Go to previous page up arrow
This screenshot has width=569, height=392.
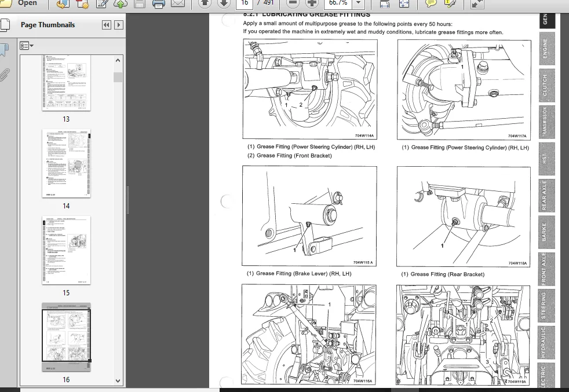[x=205, y=3]
